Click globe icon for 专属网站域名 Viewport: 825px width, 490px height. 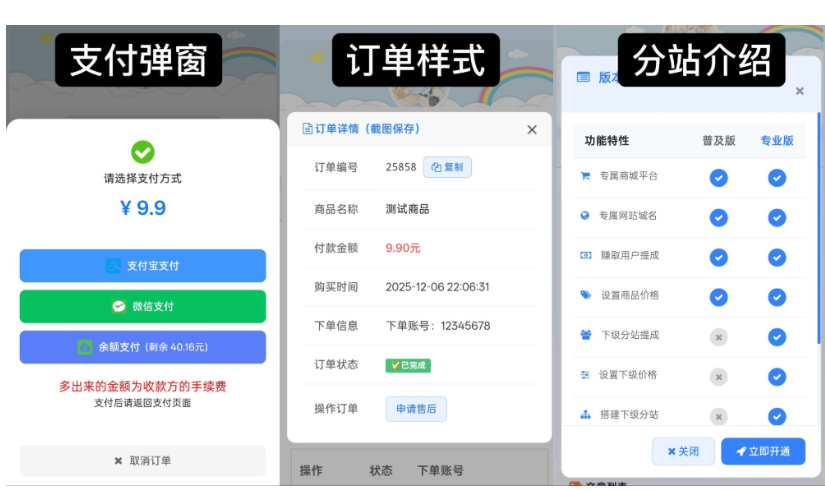click(585, 215)
